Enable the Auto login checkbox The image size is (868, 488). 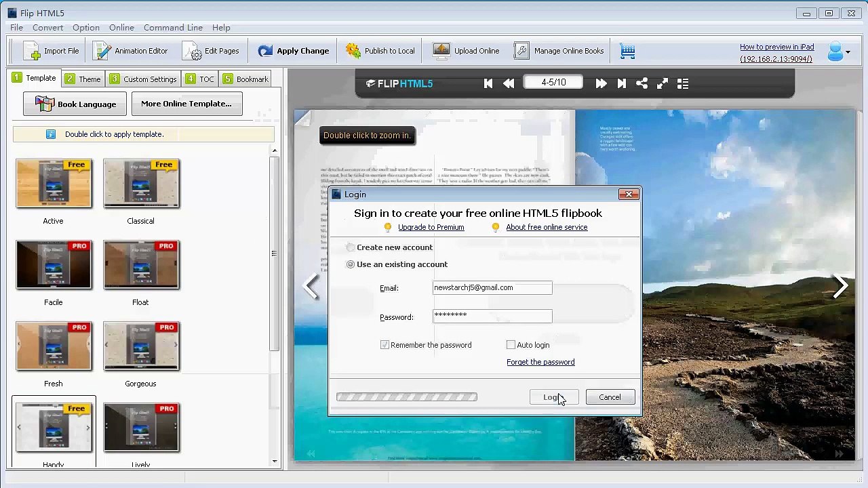tap(511, 345)
